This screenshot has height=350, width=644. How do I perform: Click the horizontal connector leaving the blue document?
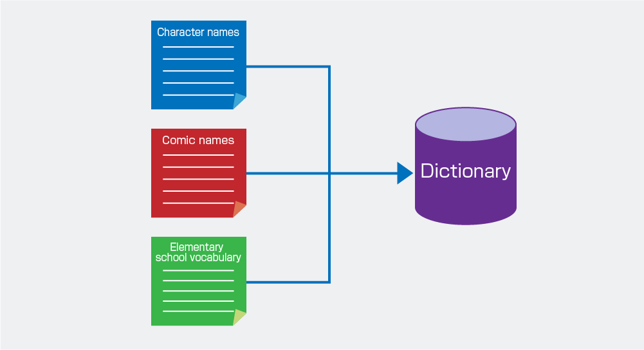click(286, 66)
